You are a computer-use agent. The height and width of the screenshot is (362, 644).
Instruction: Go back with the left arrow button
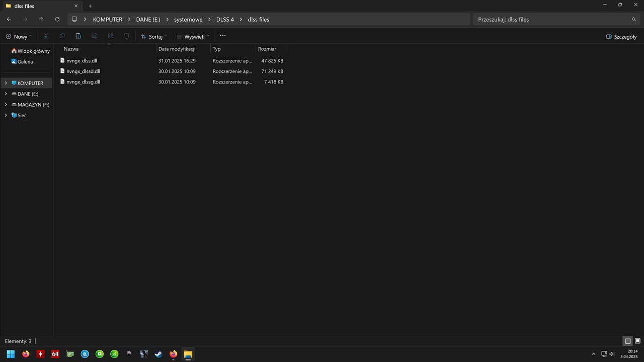(x=9, y=19)
